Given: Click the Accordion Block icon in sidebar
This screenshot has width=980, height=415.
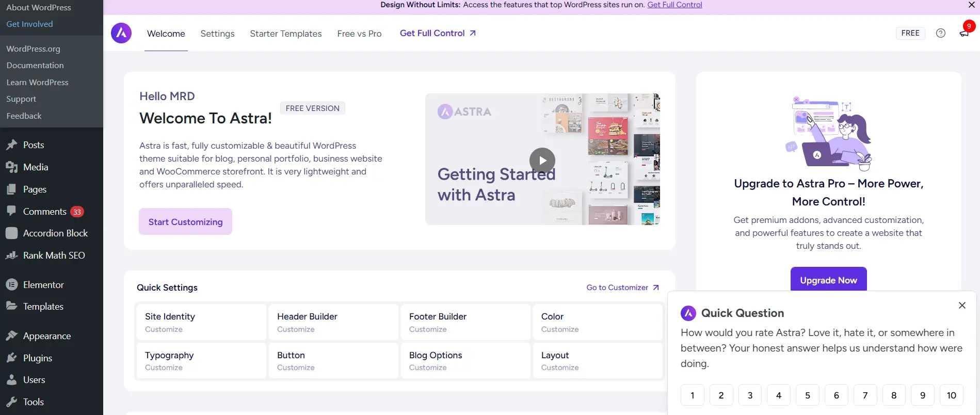Looking at the screenshot, I should pos(11,233).
